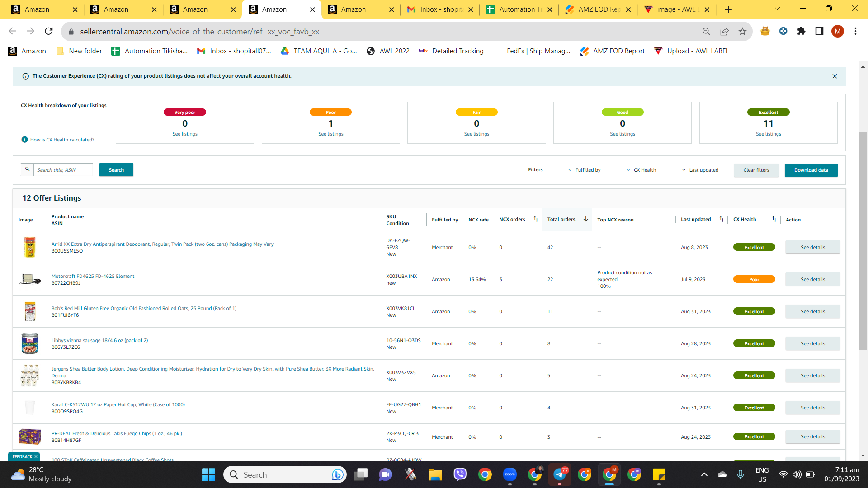Bookmark this page with the star icon
The height and width of the screenshot is (488, 868).
coord(742,31)
